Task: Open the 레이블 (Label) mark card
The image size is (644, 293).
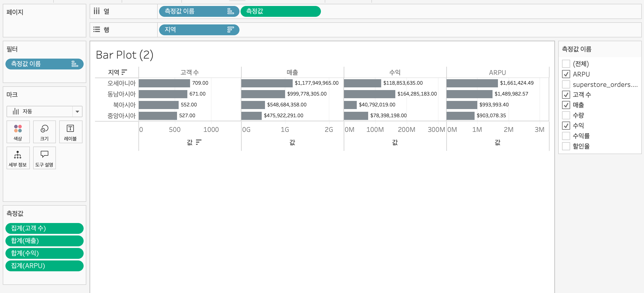Action: pyautogui.click(x=71, y=132)
